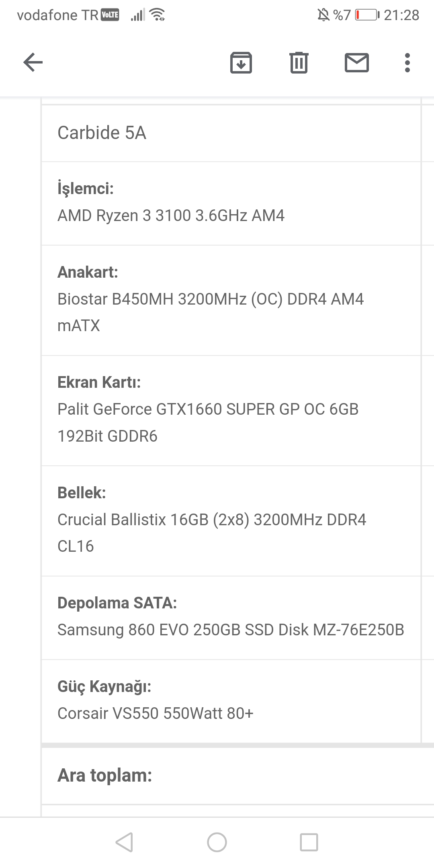Open recent apps with the square button
The width and height of the screenshot is (434, 868).
(309, 842)
